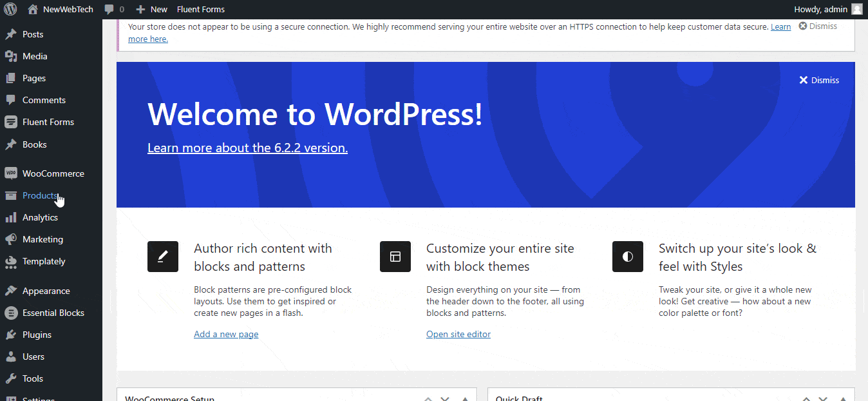This screenshot has width=868, height=401.
Task: Click the Open site editor link
Action: pyautogui.click(x=458, y=334)
